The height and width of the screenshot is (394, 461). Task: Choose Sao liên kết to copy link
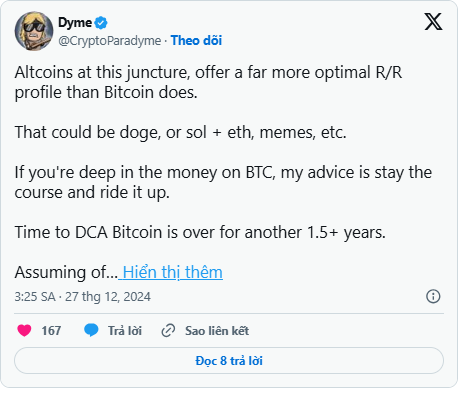[x=217, y=331]
